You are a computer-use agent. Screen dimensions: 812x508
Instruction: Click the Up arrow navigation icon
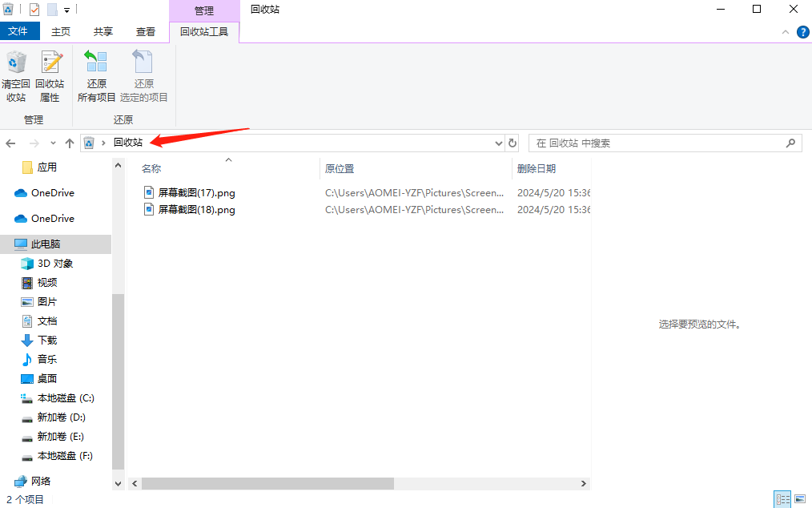tap(69, 143)
